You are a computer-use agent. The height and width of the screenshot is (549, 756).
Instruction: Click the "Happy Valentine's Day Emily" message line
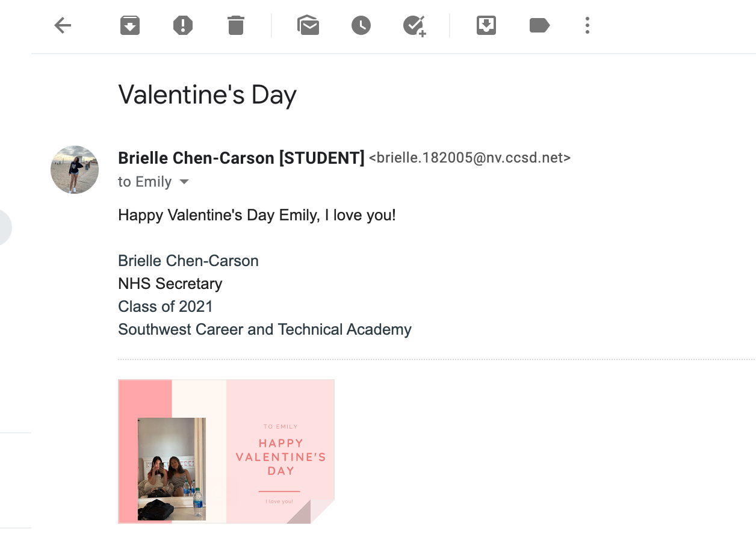coord(257,215)
